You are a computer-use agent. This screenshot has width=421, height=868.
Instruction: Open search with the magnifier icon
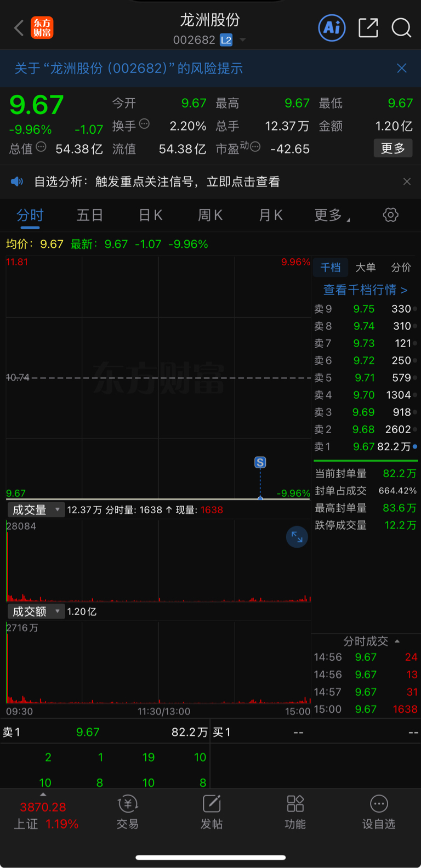click(401, 27)
